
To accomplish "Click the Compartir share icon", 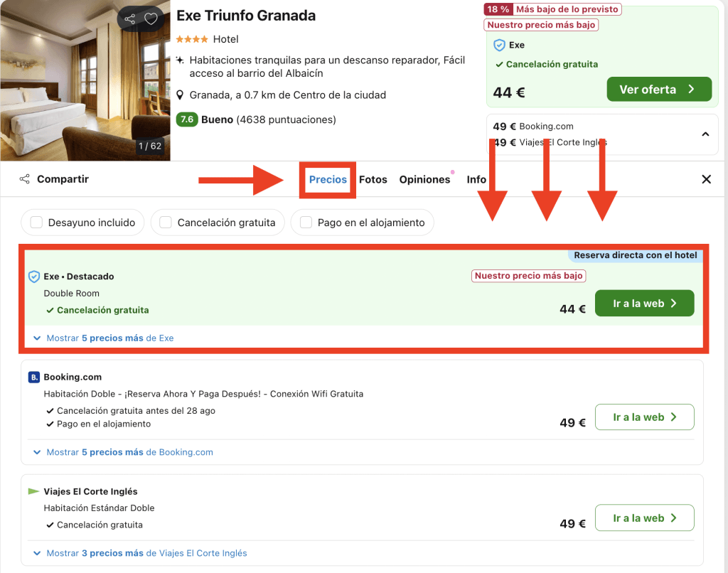I will click(x=25, y=179).
